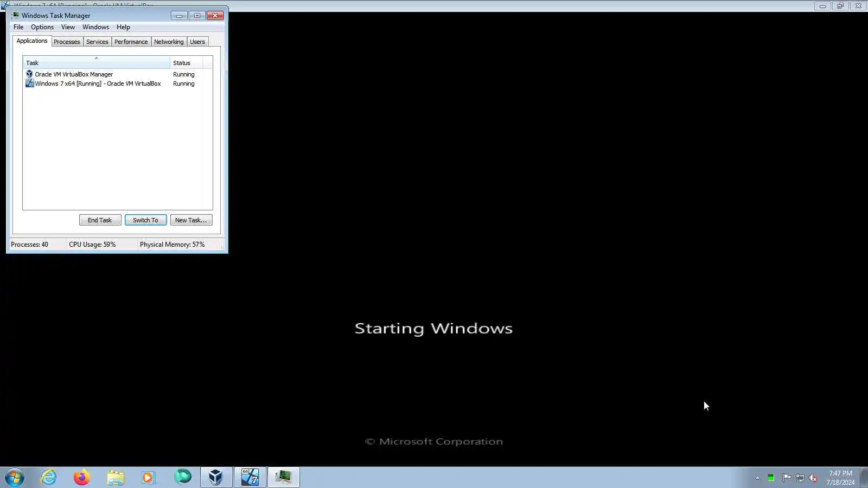Click the Processes: 40 status bar entry

(x=29, y=245)
